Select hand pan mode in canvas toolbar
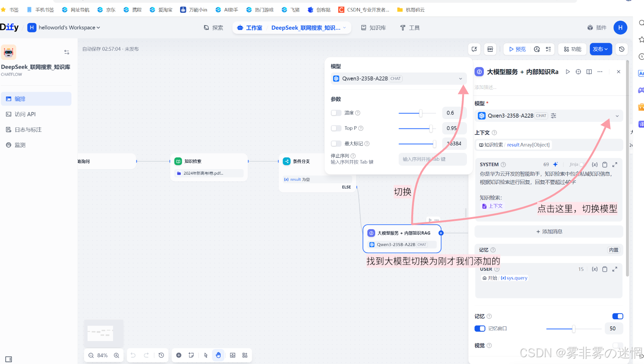This screenshot has height=364, width=644. 218,355
